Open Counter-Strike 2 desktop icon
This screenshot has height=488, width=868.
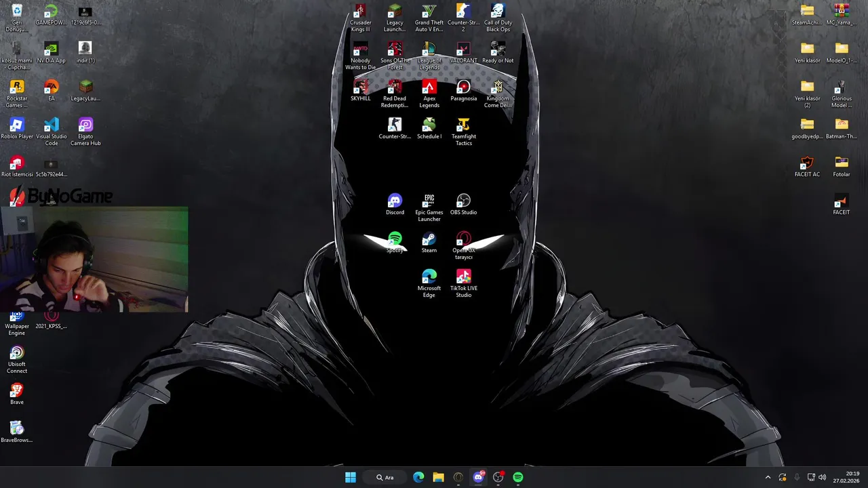tap(463, 18)
